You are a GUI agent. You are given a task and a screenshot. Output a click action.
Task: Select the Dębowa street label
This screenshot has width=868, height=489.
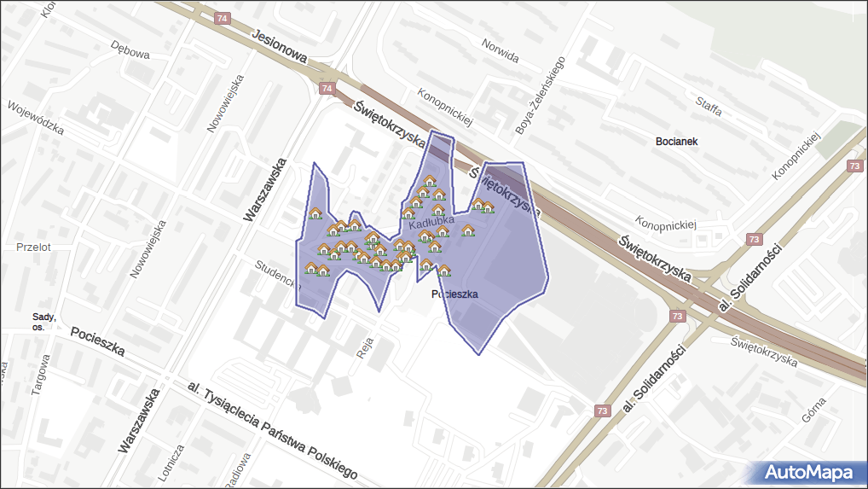click(130, 52)
